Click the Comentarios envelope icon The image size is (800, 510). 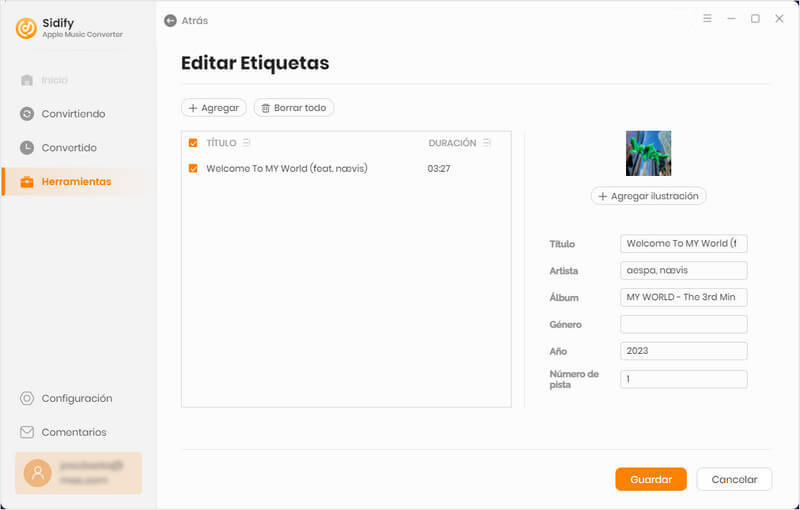click(x=27, y=432)
